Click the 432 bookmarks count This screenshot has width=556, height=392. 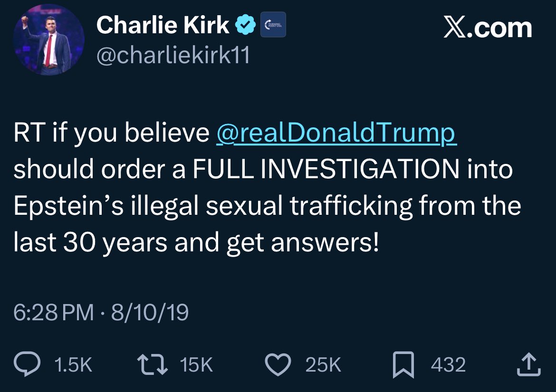click(448, 365)
